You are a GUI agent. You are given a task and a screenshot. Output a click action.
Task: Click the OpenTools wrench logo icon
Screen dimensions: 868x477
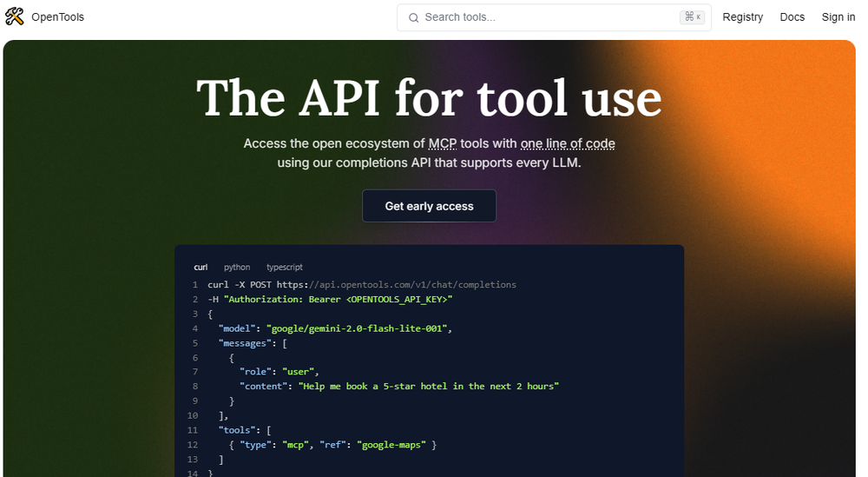click(15, 17)
